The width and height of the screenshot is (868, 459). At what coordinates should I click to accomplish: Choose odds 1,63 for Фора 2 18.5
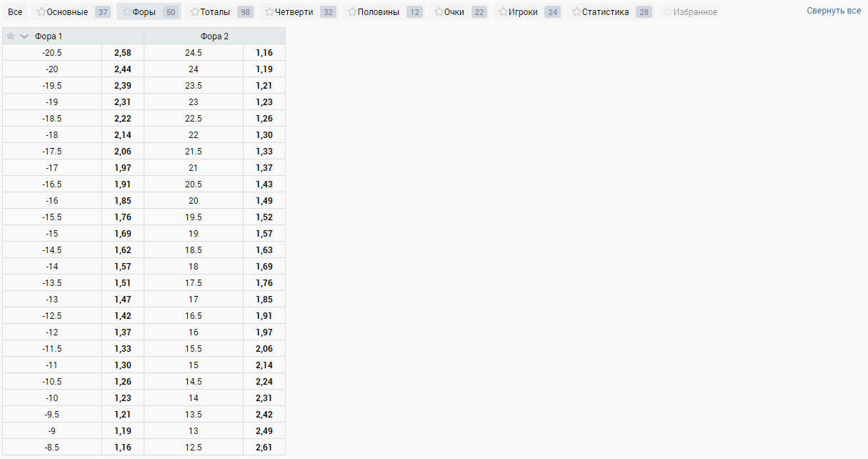[264, 250]
